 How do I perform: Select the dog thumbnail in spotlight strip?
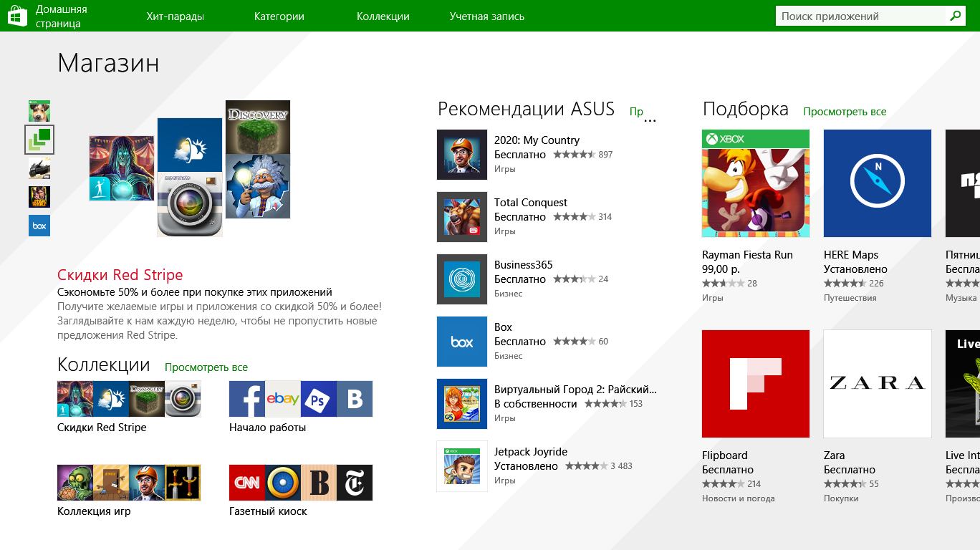[x=39, y=111]
